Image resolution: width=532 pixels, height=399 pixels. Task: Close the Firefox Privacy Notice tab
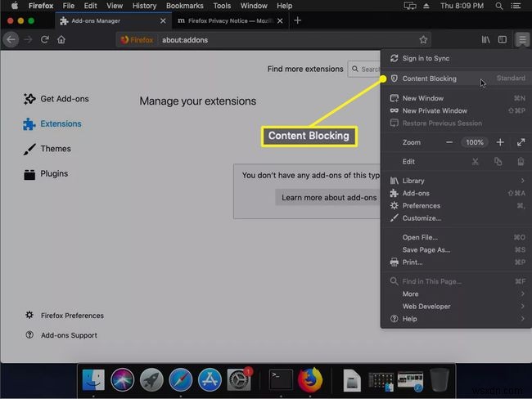[280, 21]
